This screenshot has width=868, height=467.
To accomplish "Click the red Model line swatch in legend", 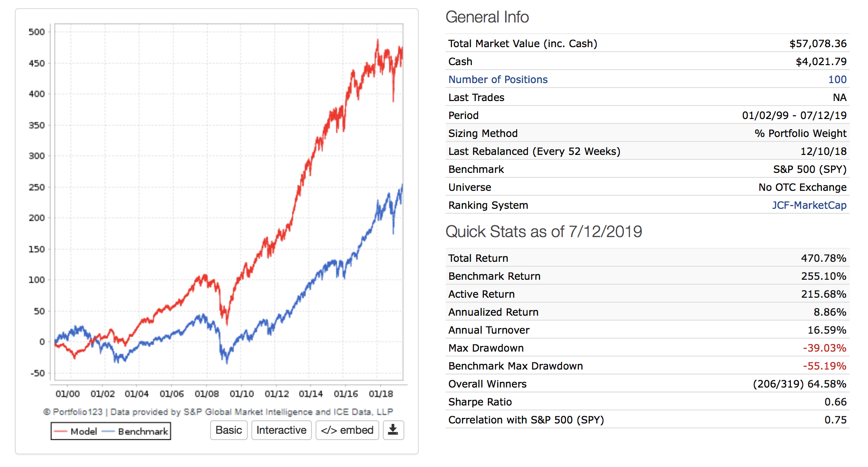I will click(60, 432).
